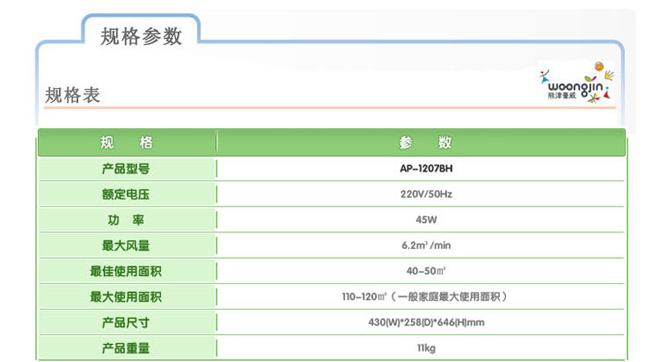Click the Woongjin brand logo
Screen dimensions: 660x362
coord(577,83)
